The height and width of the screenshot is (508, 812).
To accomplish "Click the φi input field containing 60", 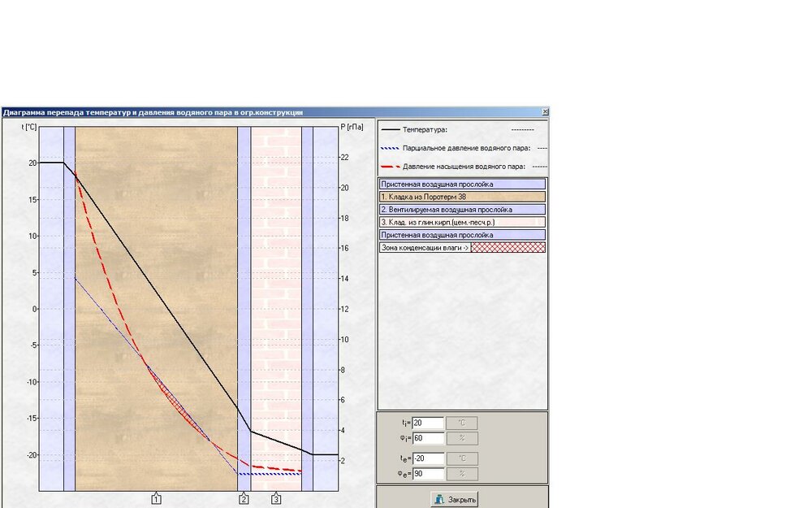I will 428,438.
